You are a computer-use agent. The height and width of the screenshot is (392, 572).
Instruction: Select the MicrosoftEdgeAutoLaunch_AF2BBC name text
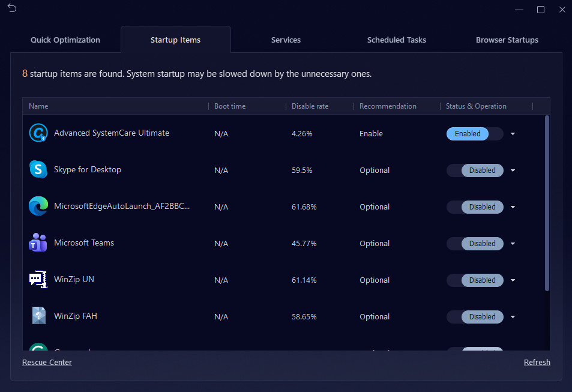[x=122, y=207]
